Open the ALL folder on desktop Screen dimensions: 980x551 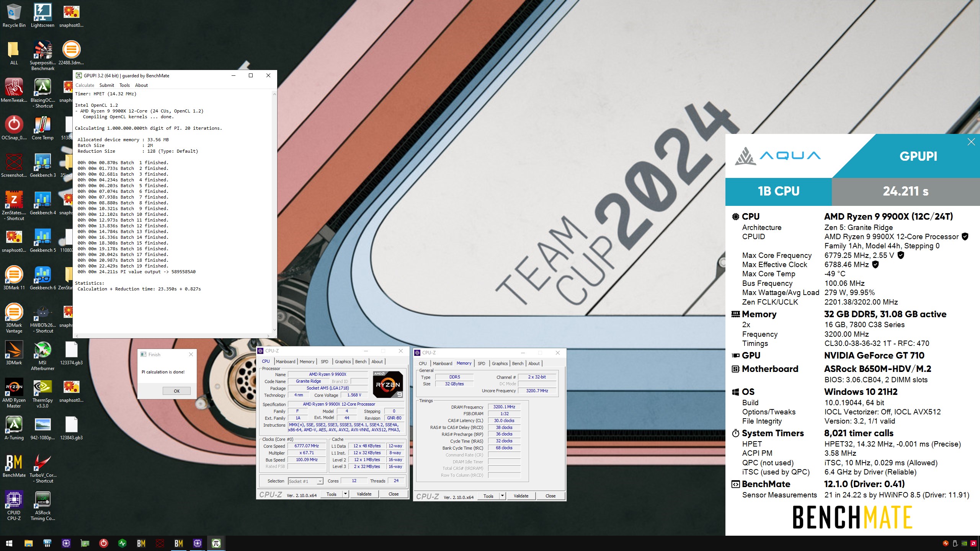[14, 53]
